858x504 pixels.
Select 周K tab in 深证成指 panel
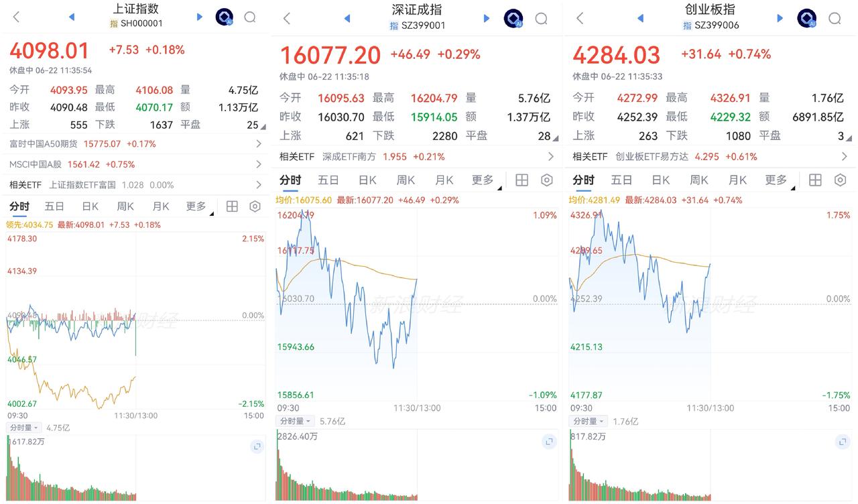click(406, 180)
